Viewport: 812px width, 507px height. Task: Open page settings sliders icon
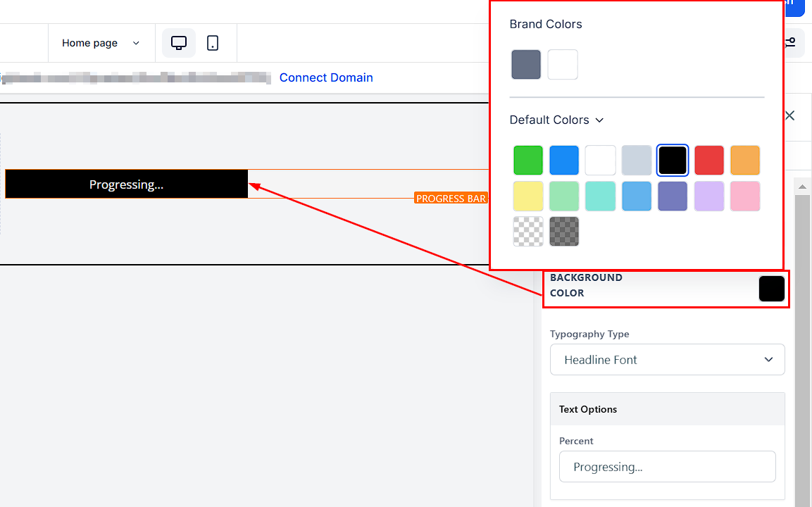tap(790, 43)
